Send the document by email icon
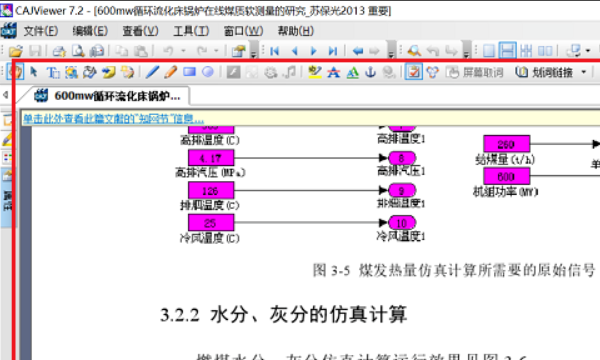600x360 pixels. coord(97,50)
